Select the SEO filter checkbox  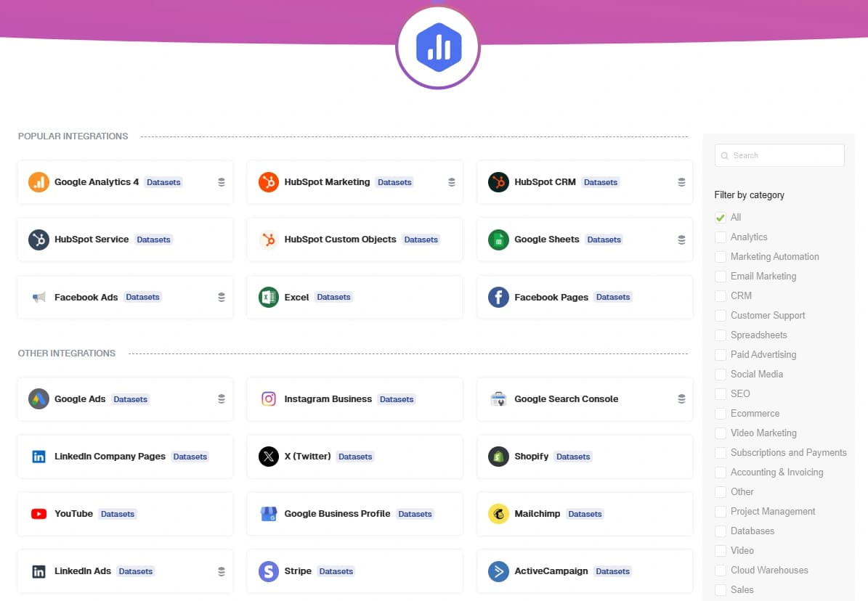721,394
